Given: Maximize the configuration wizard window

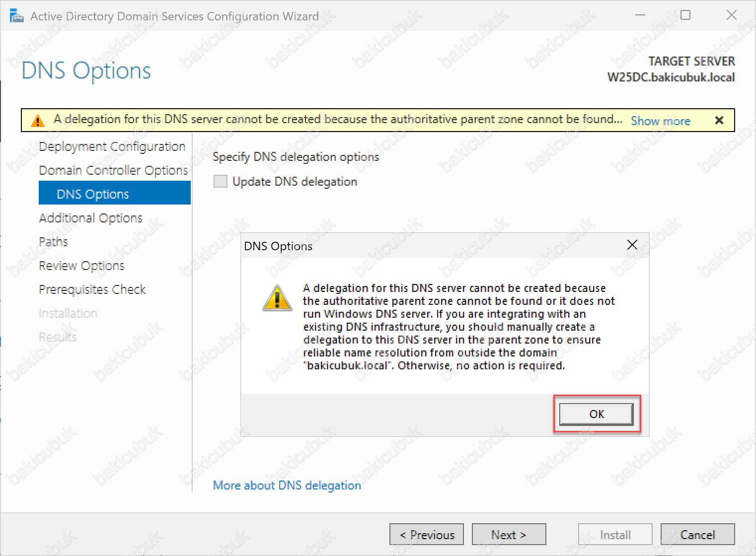Looking at the screenshot, I should [685, 15].
